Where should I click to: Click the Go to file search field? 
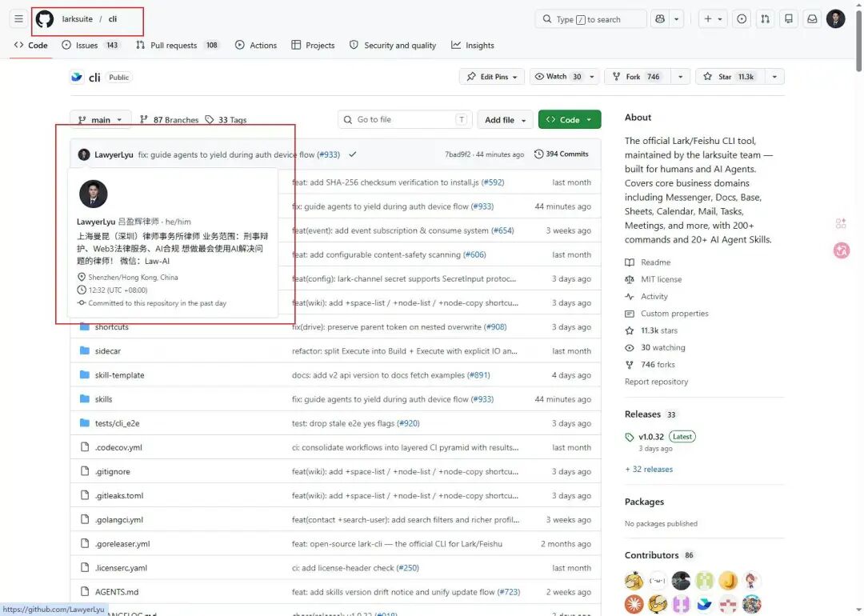click(405, 119)
